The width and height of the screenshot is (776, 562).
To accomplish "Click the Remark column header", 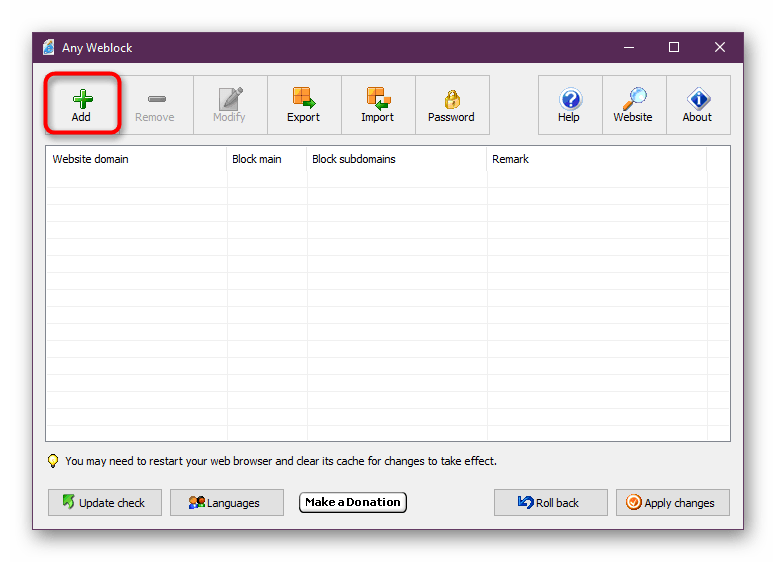I will 596,159.
